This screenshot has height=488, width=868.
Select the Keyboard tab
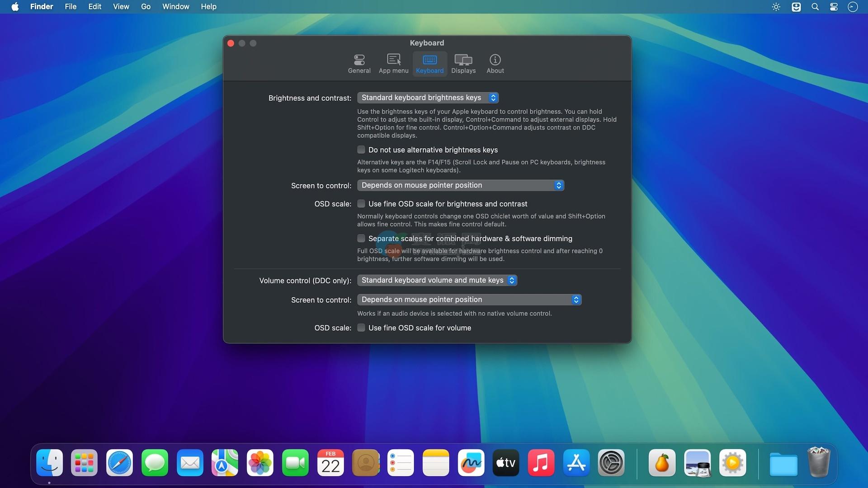pos(429,64)
